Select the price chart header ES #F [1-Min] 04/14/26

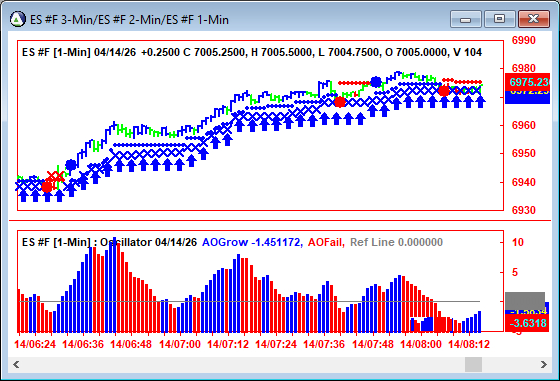[x=79, y=52]
